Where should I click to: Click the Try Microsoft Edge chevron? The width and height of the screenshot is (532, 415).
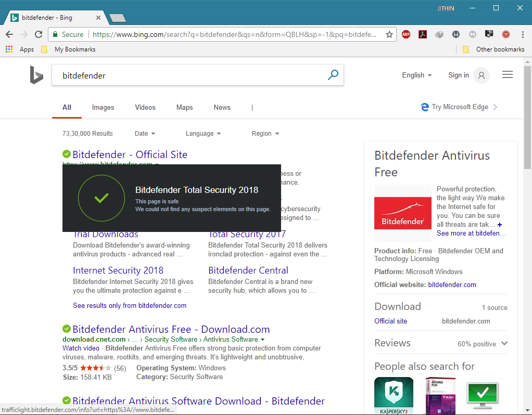(x=495, y=107)
